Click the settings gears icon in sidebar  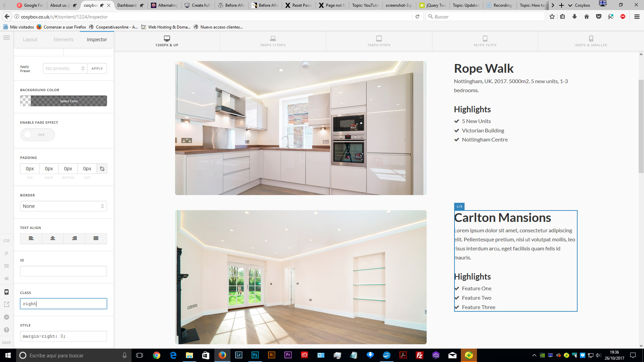coord(6,279)
